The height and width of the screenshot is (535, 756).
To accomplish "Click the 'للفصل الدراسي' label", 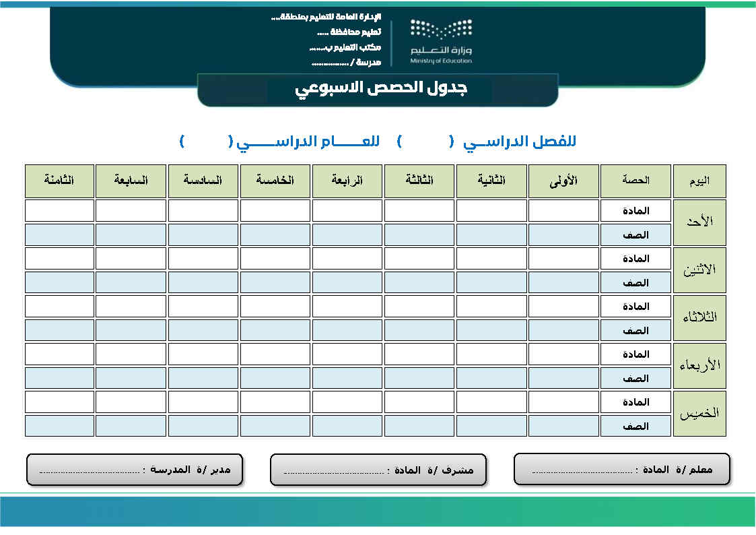I will pos(519,141).
